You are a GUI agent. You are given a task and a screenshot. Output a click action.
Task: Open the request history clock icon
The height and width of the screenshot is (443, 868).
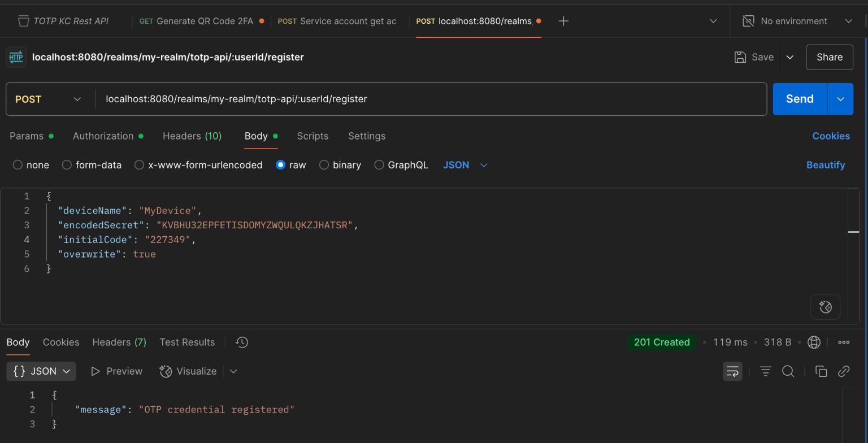click(x=242, y=342)
